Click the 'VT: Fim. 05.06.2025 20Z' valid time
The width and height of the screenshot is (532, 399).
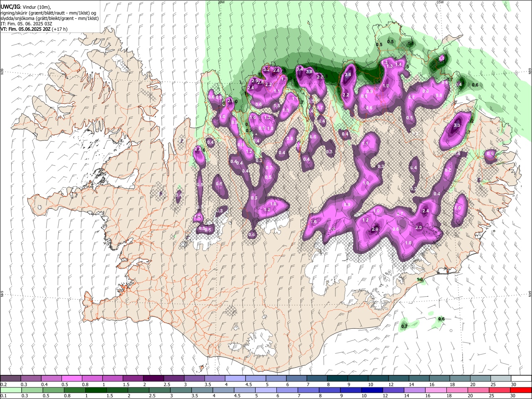26,29
